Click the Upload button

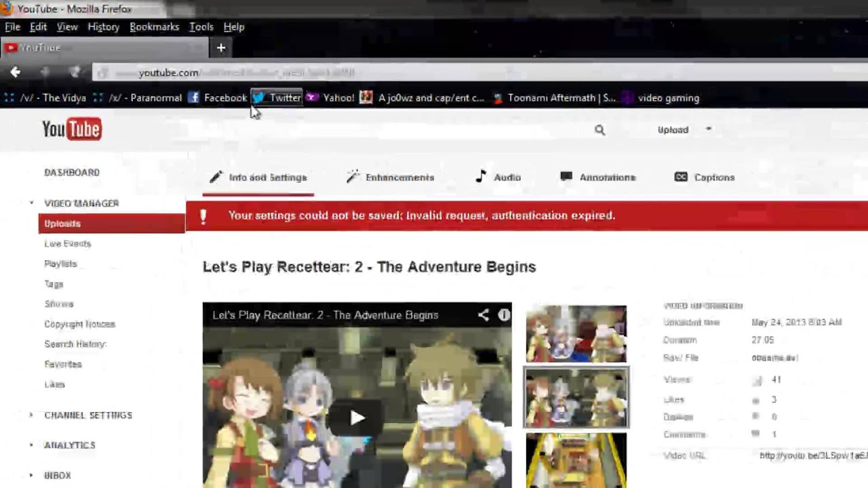(673, 129)
